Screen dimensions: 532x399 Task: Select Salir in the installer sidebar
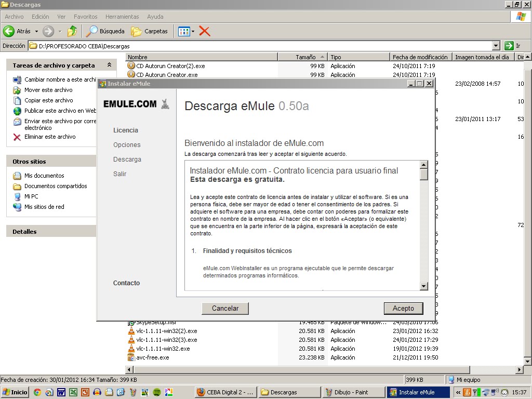pyautogui.click(x=120, y=174)
